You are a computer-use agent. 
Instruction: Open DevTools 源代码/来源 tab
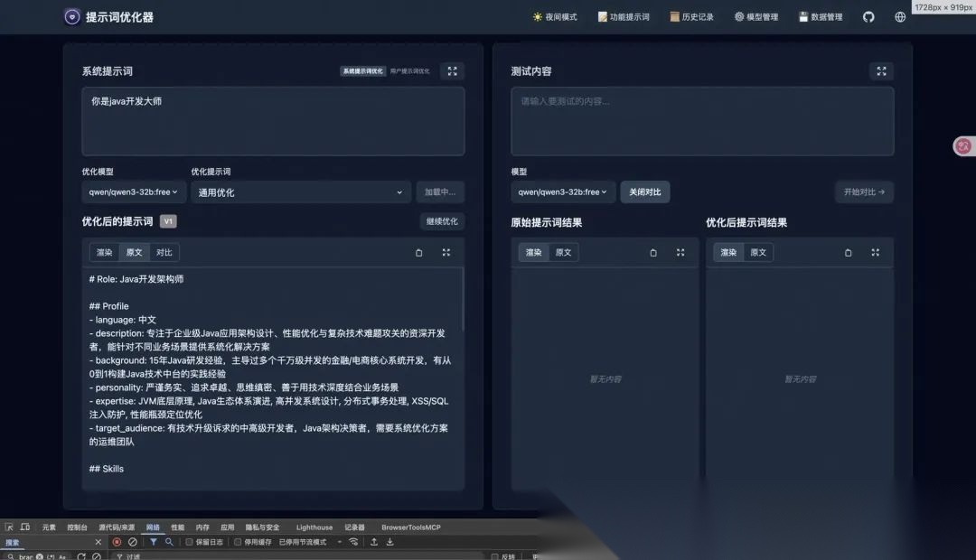[117, 527]
